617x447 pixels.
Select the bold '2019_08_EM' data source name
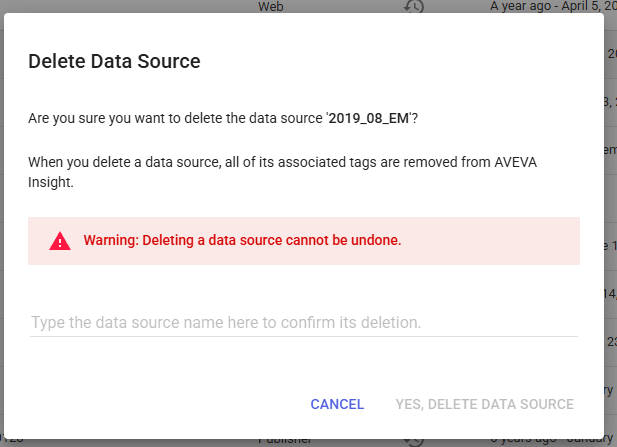(369, 118)
